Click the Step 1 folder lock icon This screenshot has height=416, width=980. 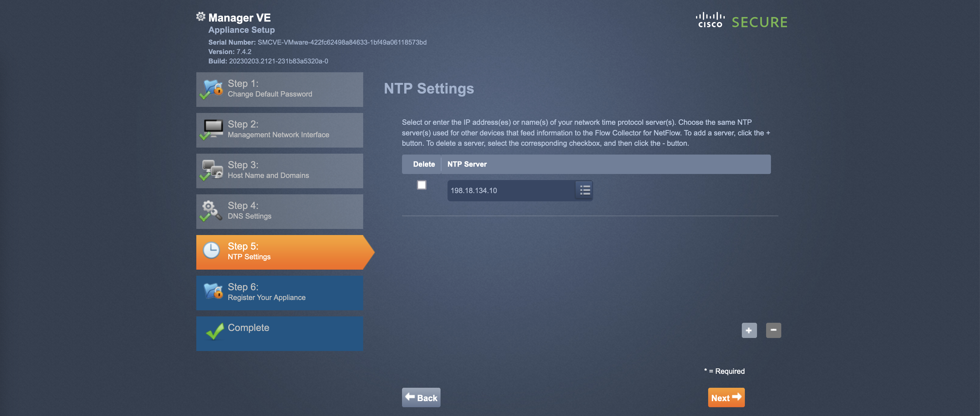tap(213, 89)
